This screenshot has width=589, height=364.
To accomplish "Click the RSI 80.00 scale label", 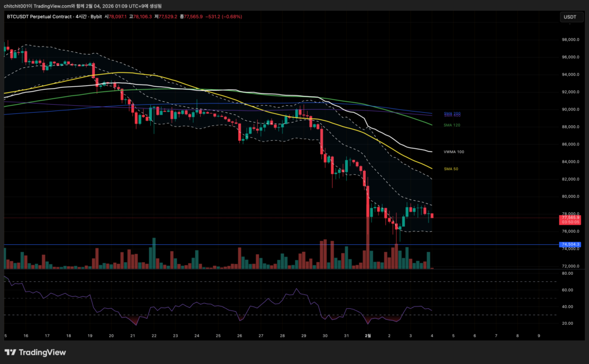I will click(x=568, y=274).
